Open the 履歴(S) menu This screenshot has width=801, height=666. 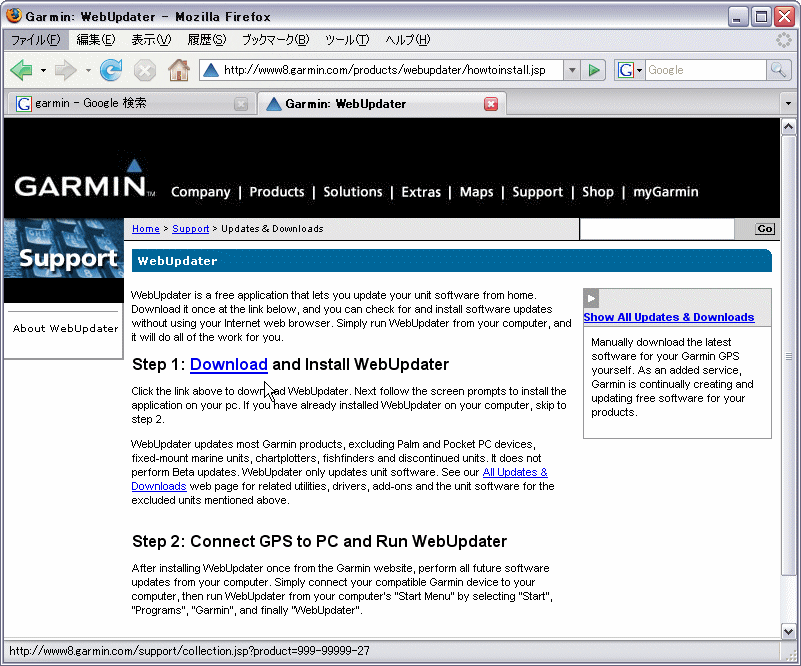[x=206, y=40]
